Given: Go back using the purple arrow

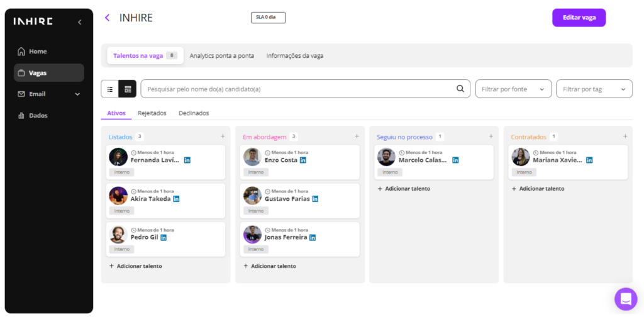Looking at the screenshot, I should [x=107, y=18].
